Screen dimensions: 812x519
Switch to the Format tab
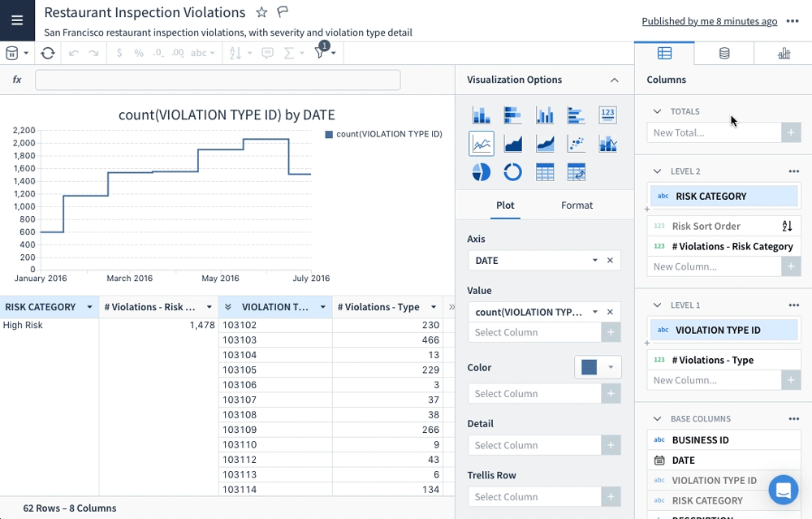coord(577,205)
